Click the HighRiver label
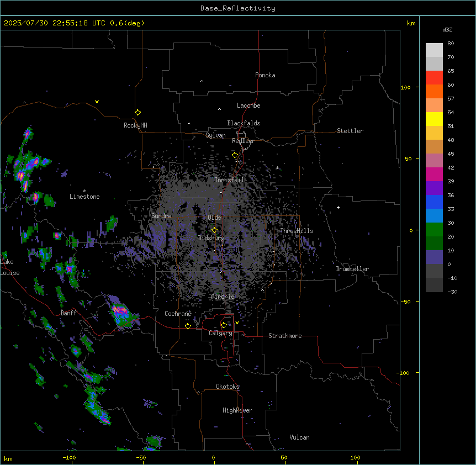The height and width of the screenshot is (465, 476). (237, 410)
